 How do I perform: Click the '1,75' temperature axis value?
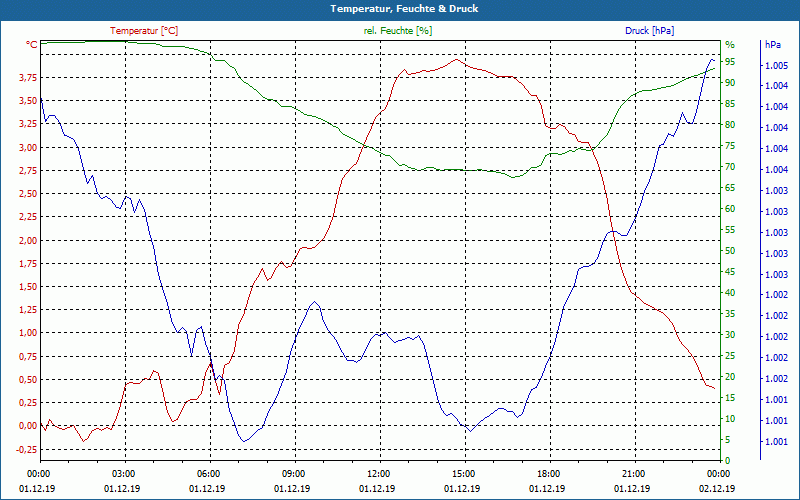(28, 264)
